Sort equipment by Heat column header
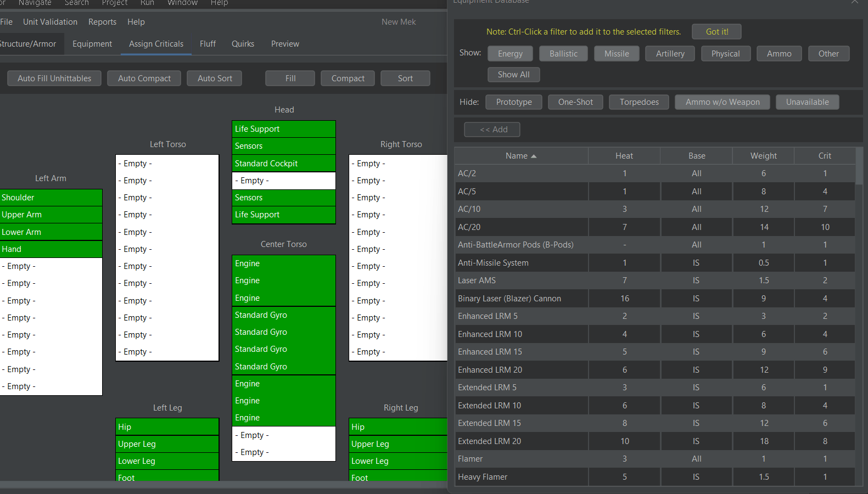 coord(624,156)
